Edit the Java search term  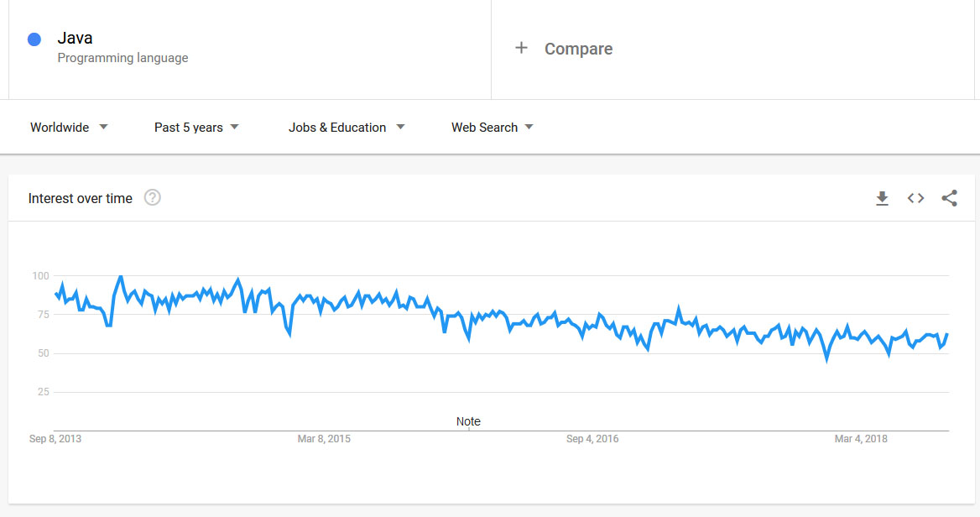76,38
